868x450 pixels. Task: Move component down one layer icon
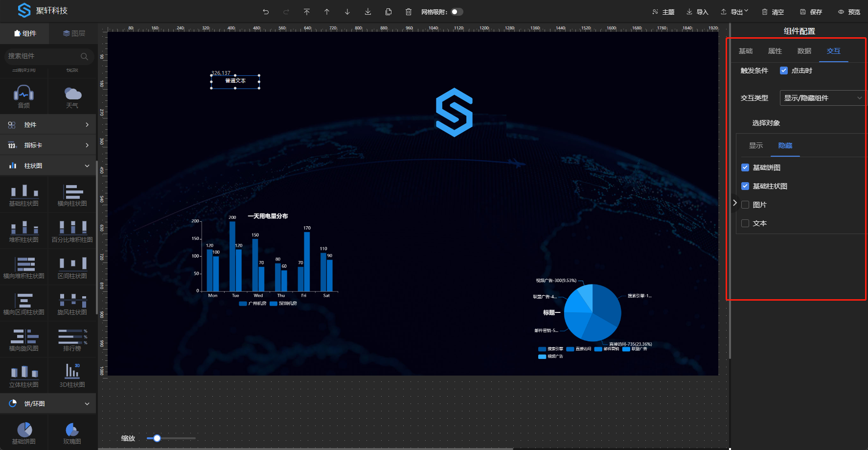coord(347,12)
